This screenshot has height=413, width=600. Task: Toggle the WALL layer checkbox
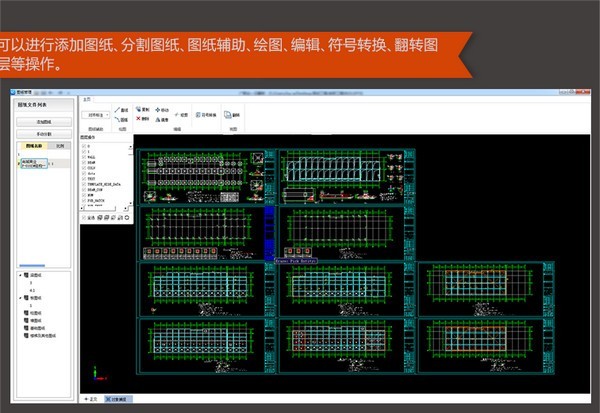point(85,157)
